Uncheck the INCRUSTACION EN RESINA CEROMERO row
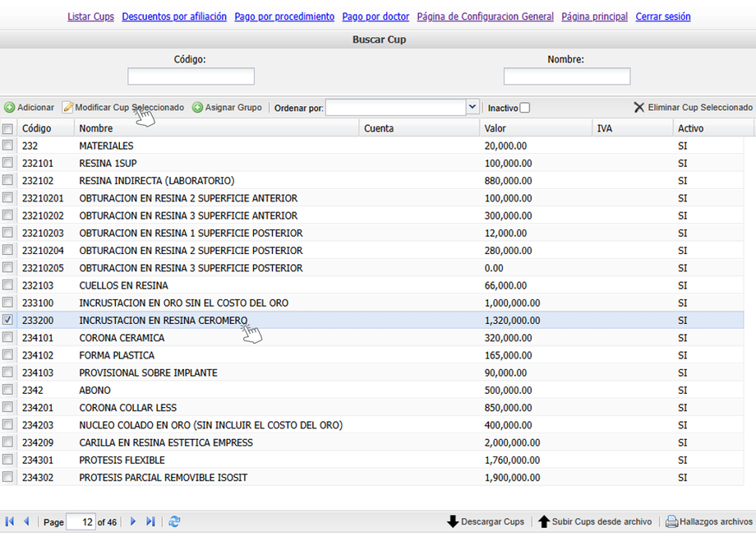 tap(7, 320)
